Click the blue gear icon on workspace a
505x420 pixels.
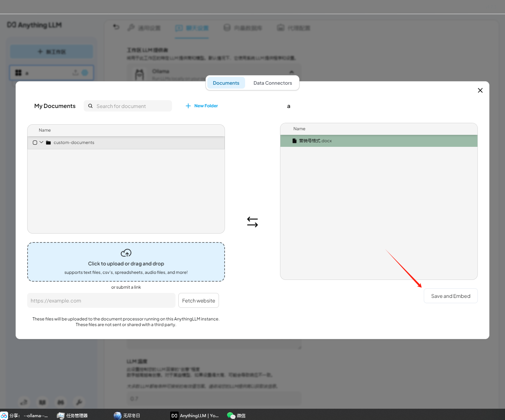pos(85,73)
